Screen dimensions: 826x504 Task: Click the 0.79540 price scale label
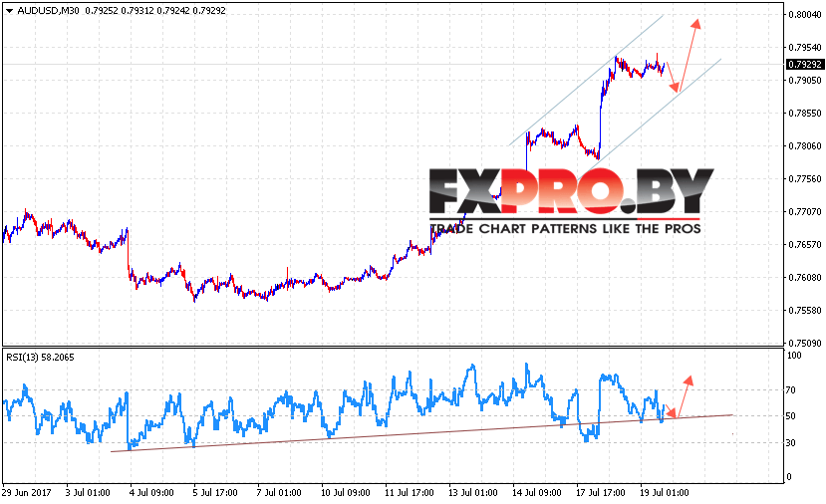805,48
